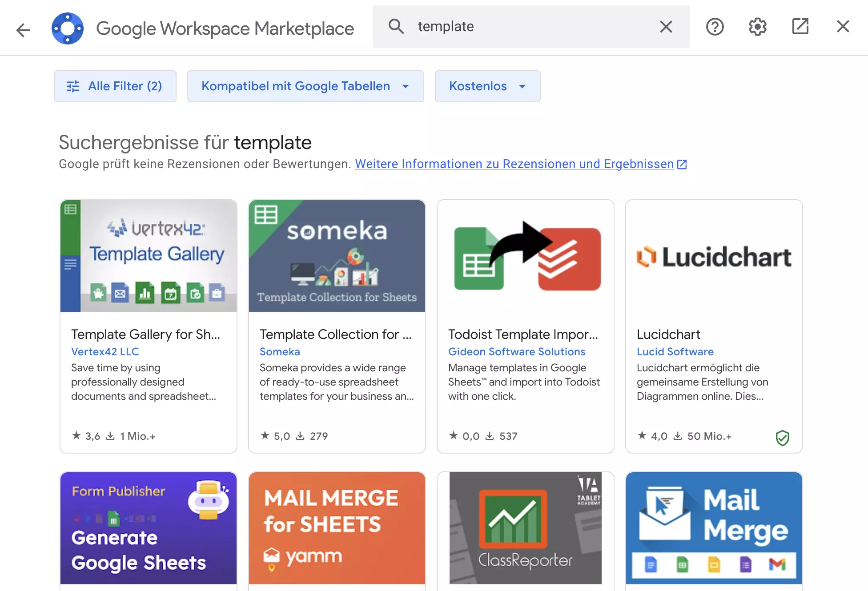This screenshot has height=591, width=868.
Task: Click the star icon beside 5,0 rating
Action: click(265, 435)
